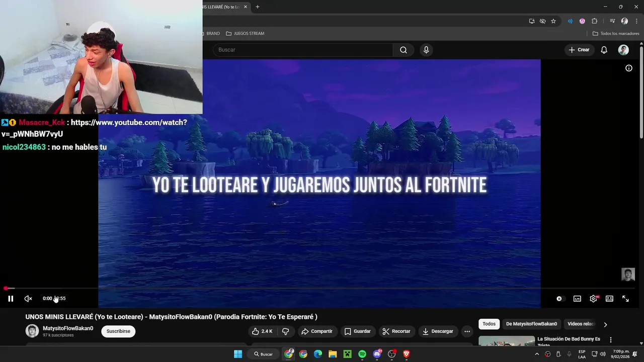
Task: Open the Windows Start menu
Action: point(238,354)
